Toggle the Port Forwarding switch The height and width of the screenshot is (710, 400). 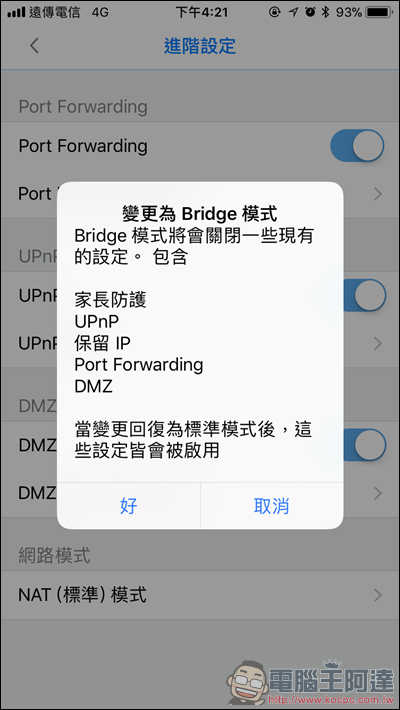[357, 146]
